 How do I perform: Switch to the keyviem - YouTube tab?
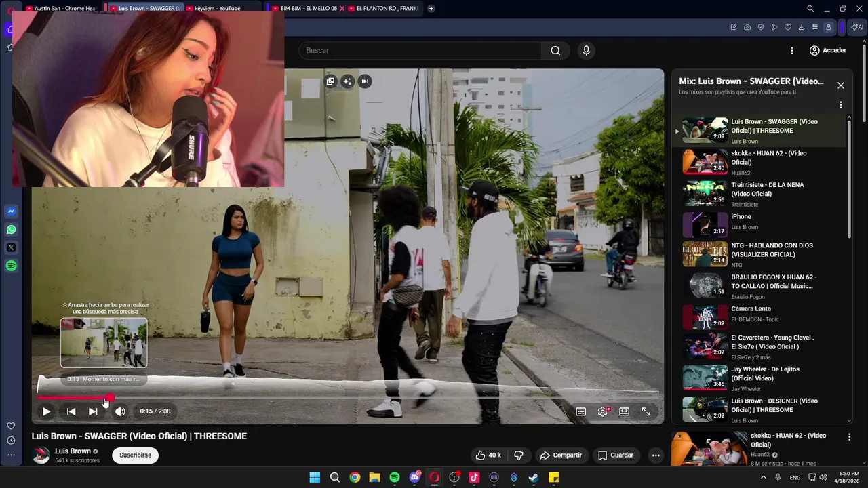[217, 8]
